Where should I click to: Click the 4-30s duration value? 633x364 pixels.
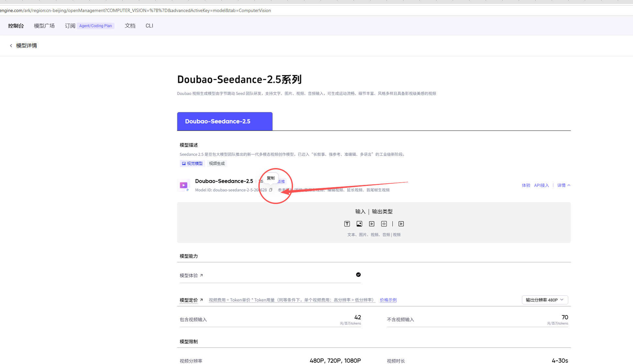[x=560, y=361]
